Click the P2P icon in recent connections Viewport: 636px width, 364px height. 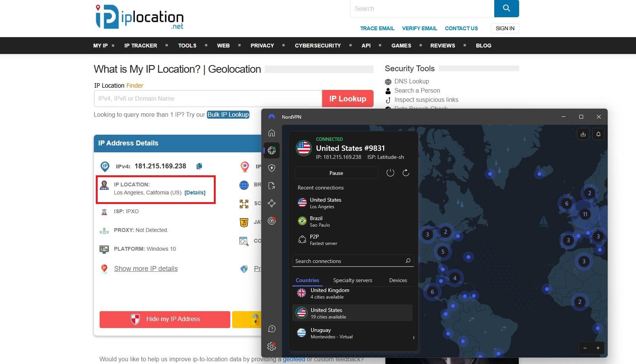pos(302,240)
